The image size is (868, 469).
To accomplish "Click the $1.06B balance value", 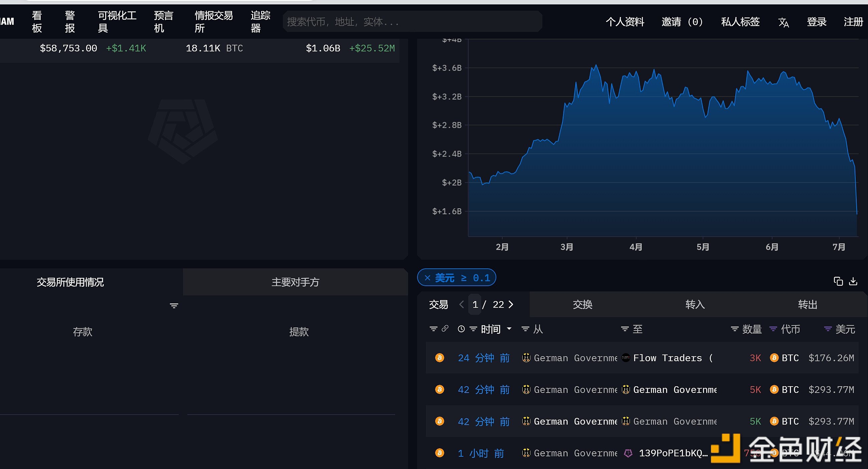I will [x=323, y=48].
